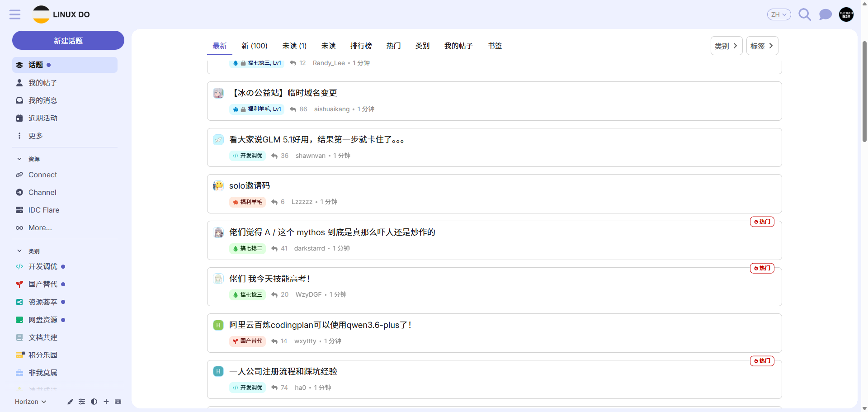Toggle the hamburger sidebar menu icon
Viewport: 868px width, 412px height.
point(15,14)
